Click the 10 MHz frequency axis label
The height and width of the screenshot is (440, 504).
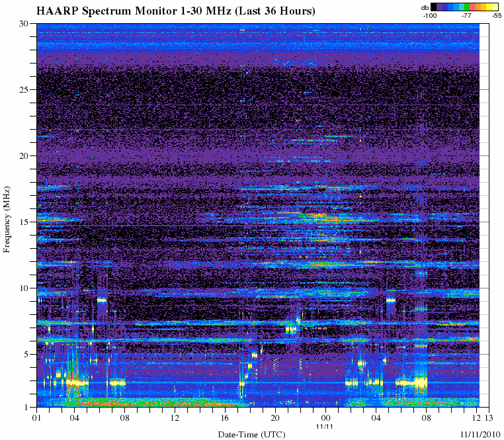(24, 288)
